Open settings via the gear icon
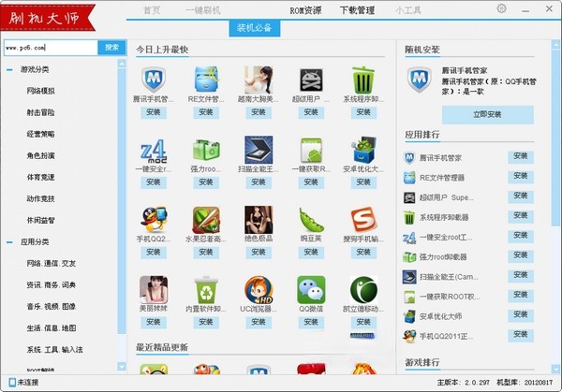 click(x=501, y=8)
